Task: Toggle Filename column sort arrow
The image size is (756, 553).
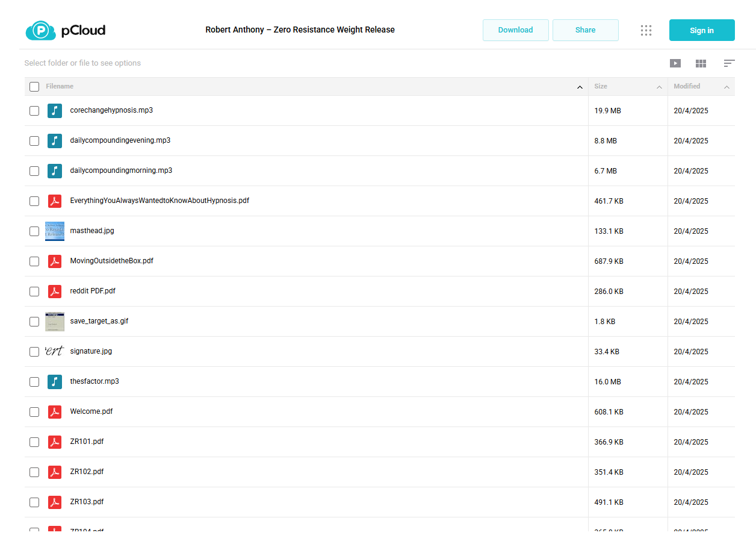Action: (580, 87)
